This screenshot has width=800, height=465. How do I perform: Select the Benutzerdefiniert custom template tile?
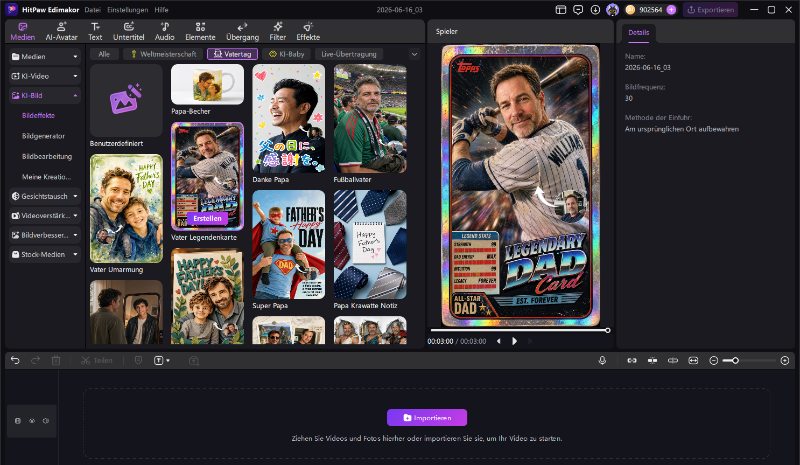point(126,100)
